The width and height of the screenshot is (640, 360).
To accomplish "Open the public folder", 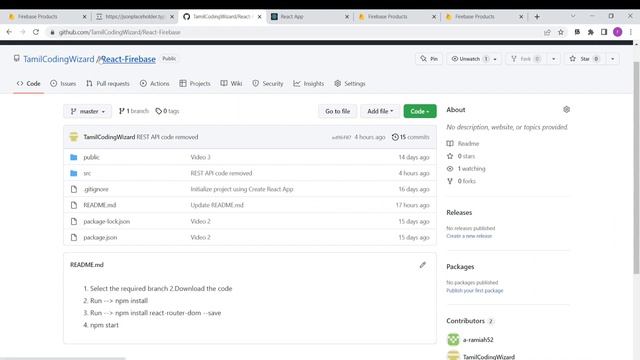I will (91, 157).
